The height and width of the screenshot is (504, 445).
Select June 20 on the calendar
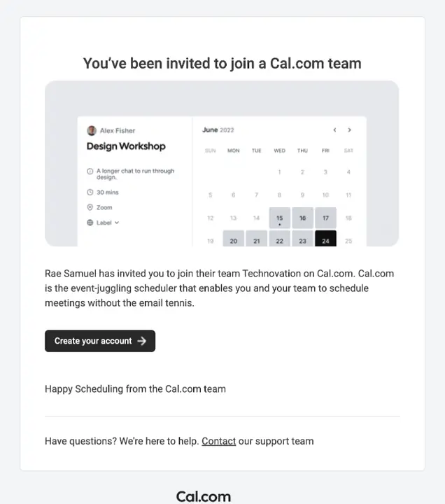tap(234, 240)
